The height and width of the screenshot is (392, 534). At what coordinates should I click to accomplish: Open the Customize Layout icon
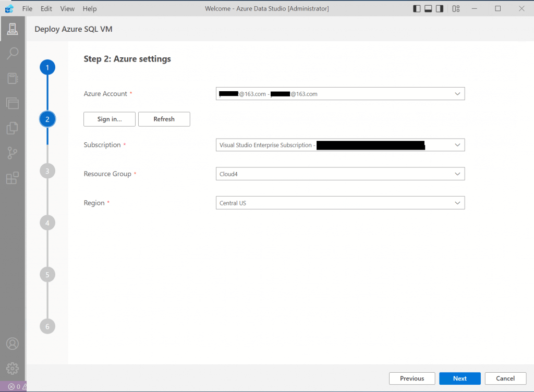456,8
